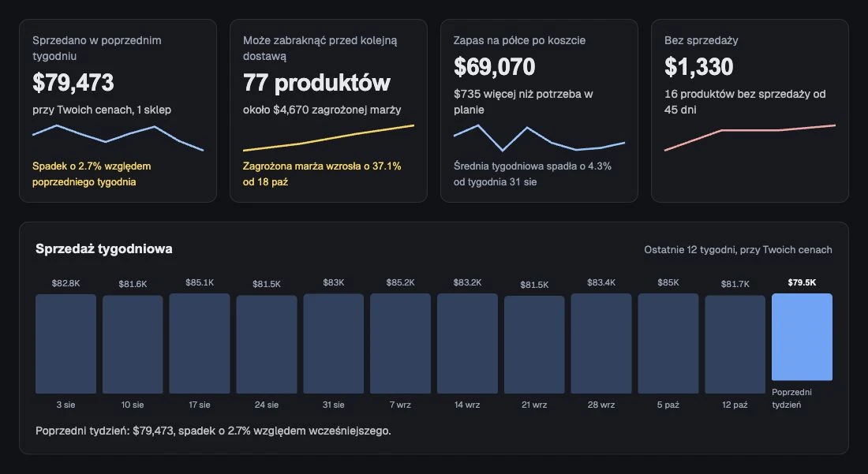The height and width of the screenshot is (474, 868).
Task: Click the large $79,473 headline value
Action: tap(73, 82)
